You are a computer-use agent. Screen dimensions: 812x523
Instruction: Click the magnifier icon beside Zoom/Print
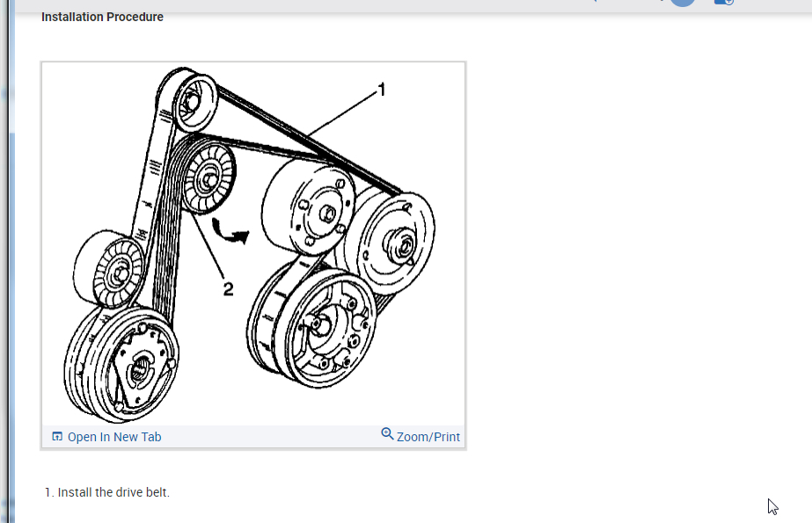point(387,434)
